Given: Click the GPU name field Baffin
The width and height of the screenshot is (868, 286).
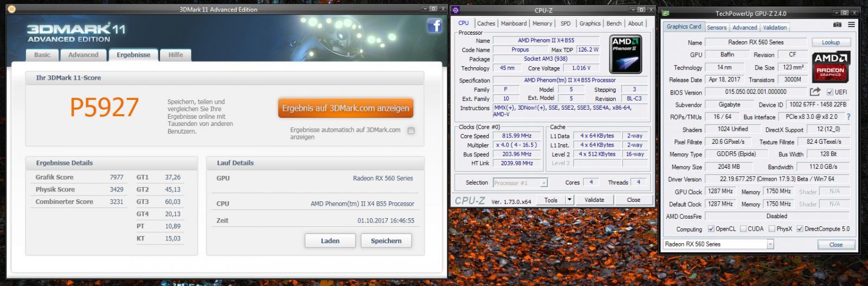Looking at the screenshot, I should 727,55.
